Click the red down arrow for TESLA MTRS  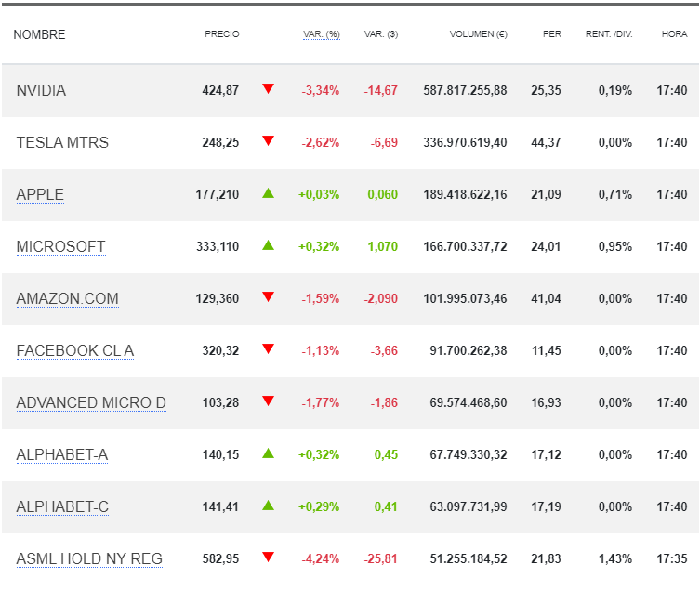[268, 140]
